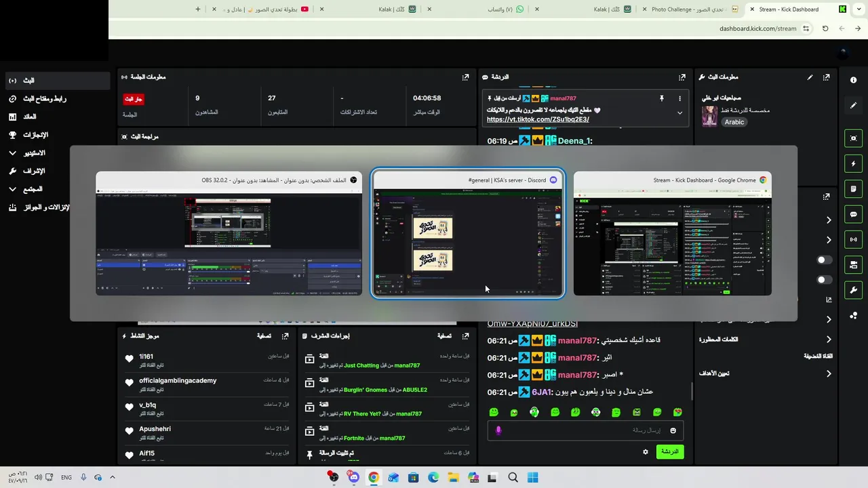This screenshot has width=868, height=488.
Task: Open OBS Studio from the taskbar
Action: [x=333, y=477]
